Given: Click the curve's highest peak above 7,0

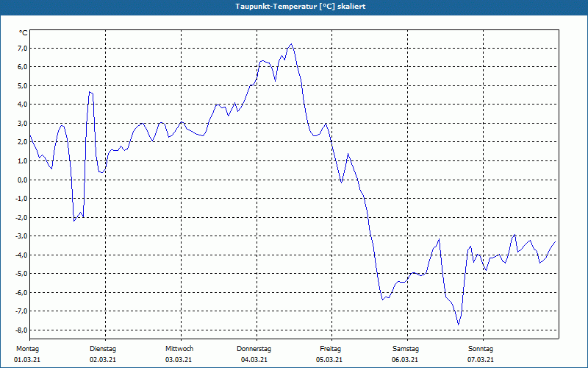Looking at the screenshot, I should [x=291, y=44].
